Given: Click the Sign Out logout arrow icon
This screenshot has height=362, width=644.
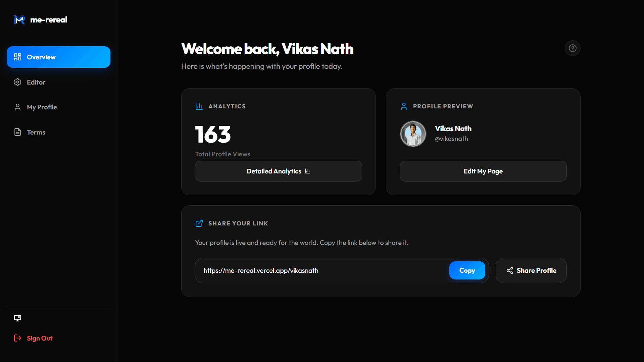Looking at the screenshot, I should 17,338.
